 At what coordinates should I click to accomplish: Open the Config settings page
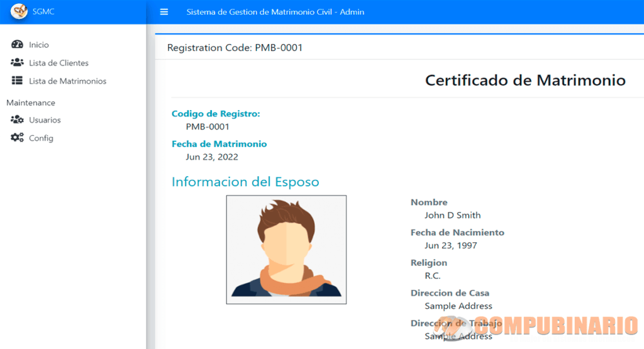coord(73,138)
